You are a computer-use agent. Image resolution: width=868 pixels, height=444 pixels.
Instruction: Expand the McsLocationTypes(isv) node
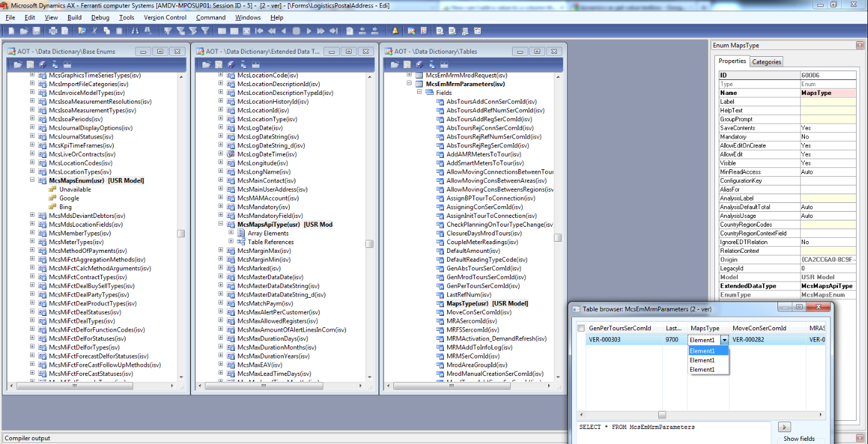point(32,172)
